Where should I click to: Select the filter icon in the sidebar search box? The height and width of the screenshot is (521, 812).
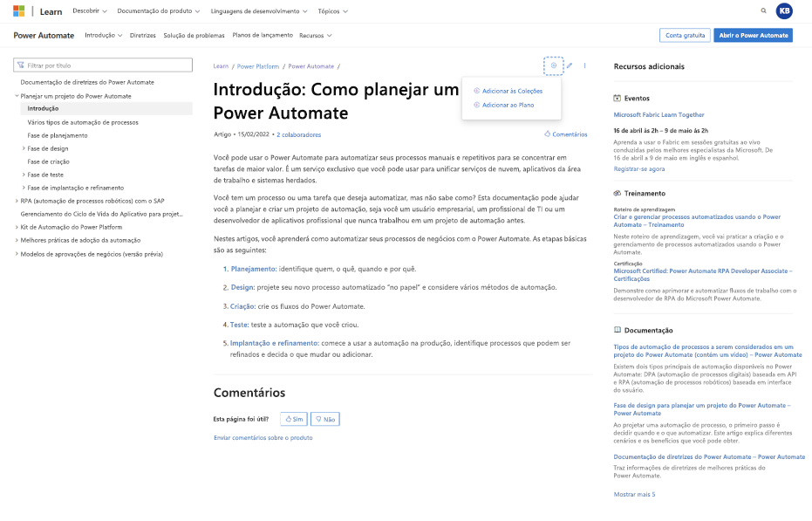[x=21, y=65]
